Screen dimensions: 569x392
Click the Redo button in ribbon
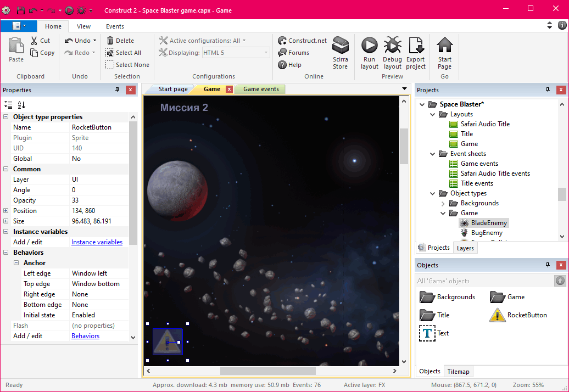click(x=77, y=53)
